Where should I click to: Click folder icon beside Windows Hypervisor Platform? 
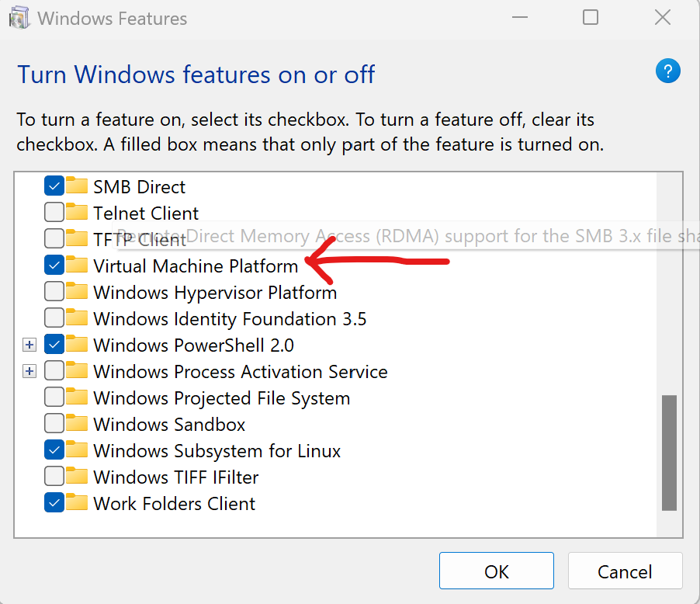77,292
